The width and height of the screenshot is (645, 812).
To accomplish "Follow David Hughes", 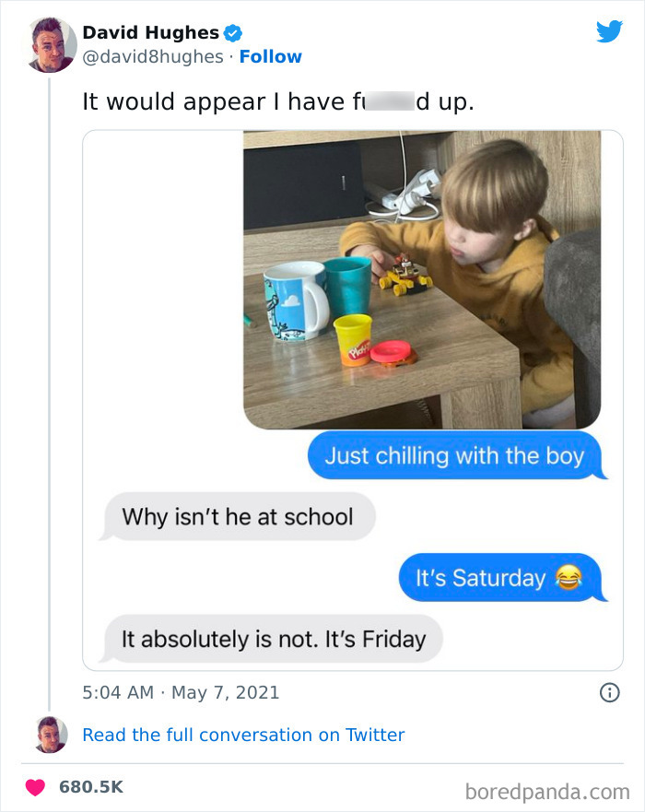I will coord(270,56).
